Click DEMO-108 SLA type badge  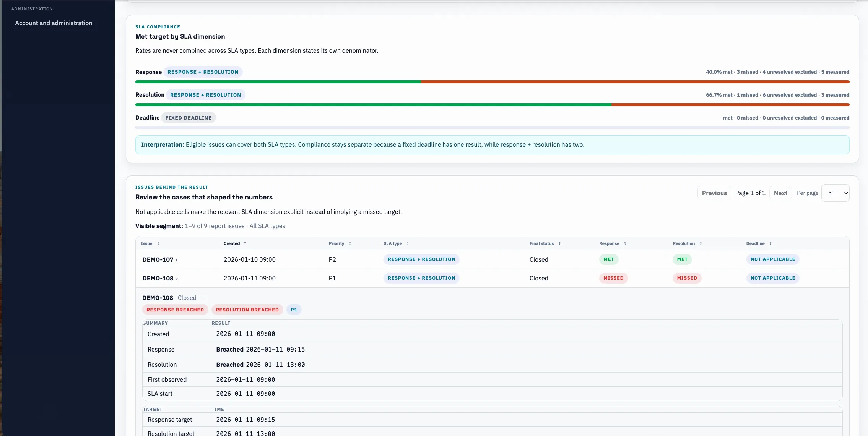(x=421, y=278)
